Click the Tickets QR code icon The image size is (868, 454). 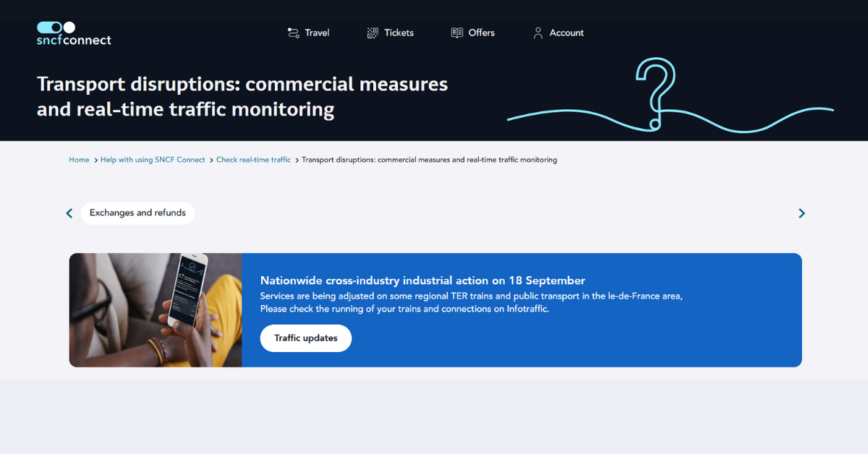click(373, 33)
